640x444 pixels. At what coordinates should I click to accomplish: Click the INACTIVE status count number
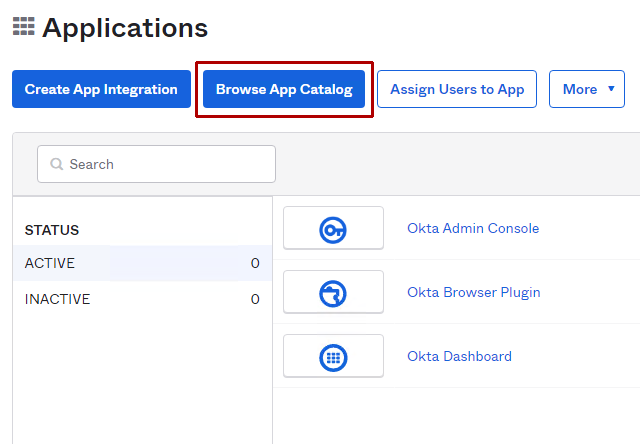(255, 299)
